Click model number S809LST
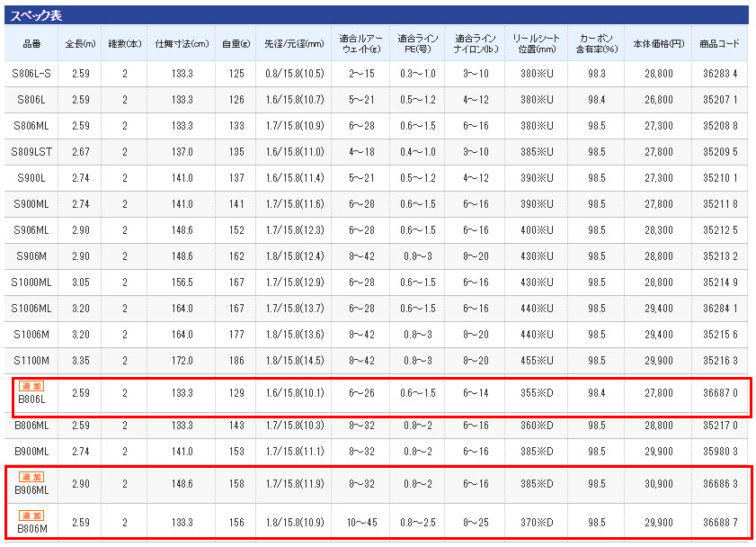Viewport: 756px width, 547px height. coord(31,152)
